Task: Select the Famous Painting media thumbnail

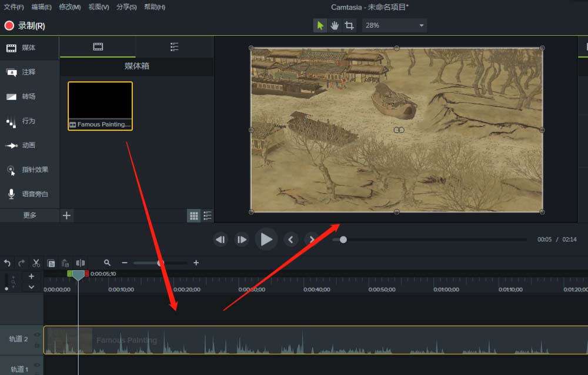Action: click(x=100, y=106)
